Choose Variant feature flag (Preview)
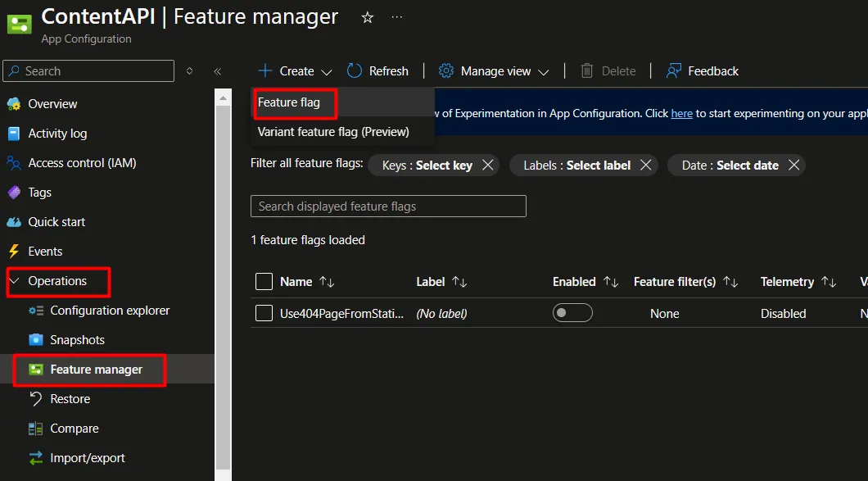Viewport: 868px width, 481px height. (333, 132)
